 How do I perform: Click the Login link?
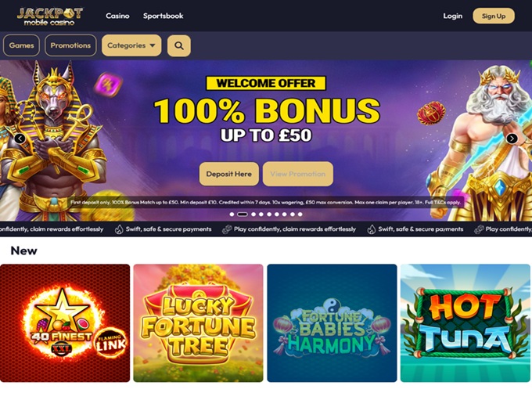453,16
